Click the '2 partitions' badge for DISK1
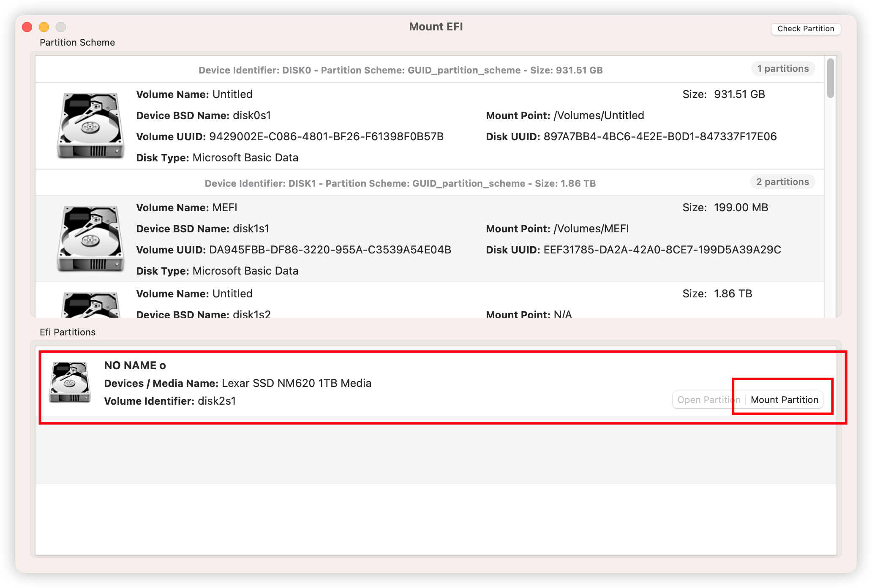Image resolution: width=872 pixels, height=588 pixels. (x=782, y=182)
